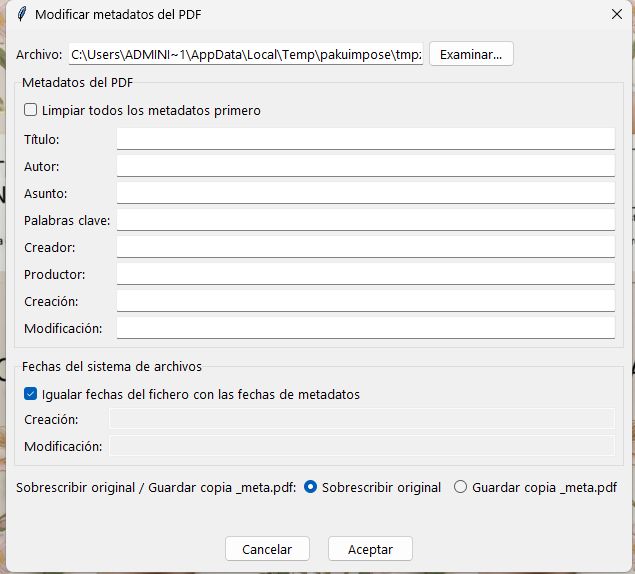This screenshot has width=635, height=574.
Task: Click the Cancelar button
Action: [x=267, y=549]
